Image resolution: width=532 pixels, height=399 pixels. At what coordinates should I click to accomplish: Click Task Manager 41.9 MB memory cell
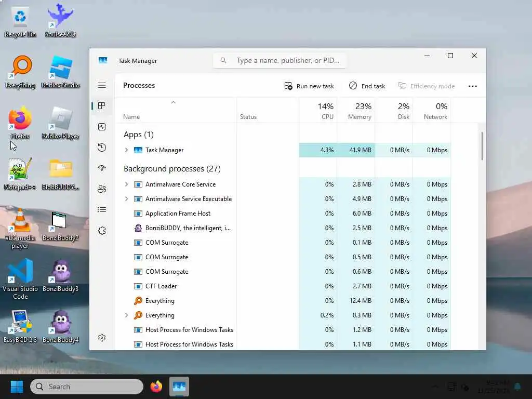pos(356,150)
